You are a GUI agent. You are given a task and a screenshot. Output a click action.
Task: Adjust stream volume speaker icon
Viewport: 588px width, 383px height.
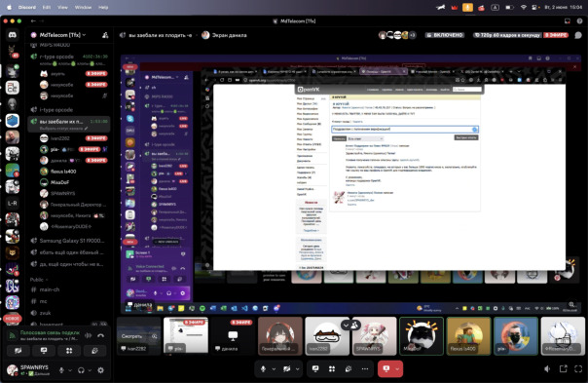point(547,369)
